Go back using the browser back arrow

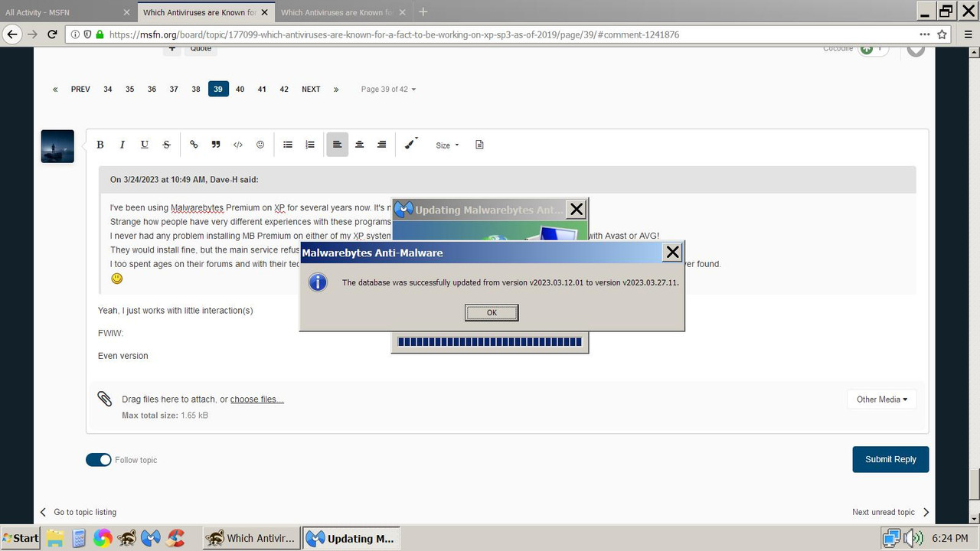coord(12,34)
